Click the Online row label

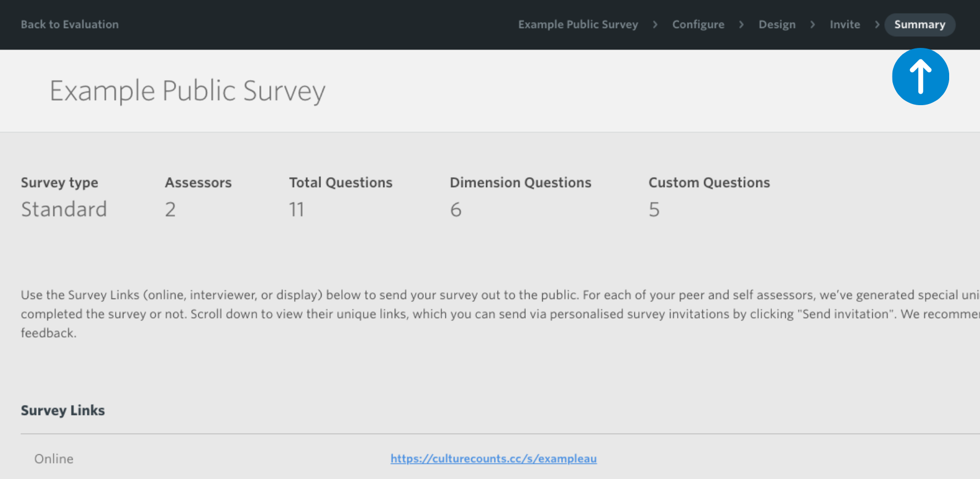(54, 459)
